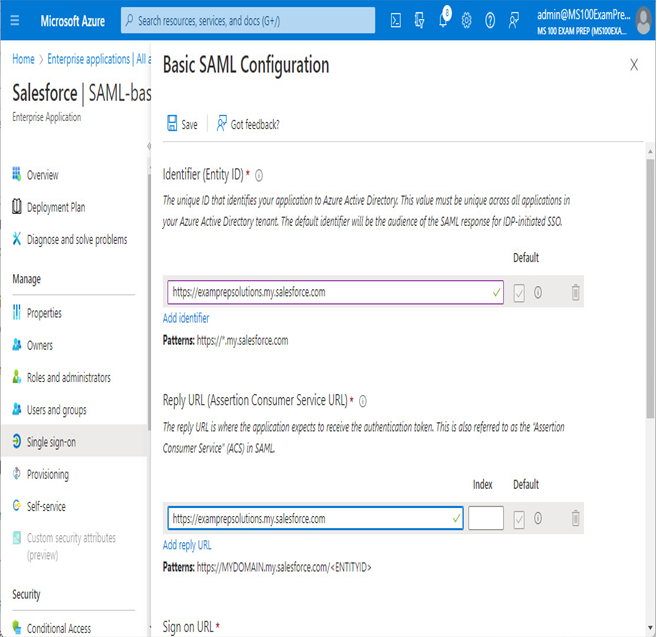Click Add reply URL link
The width and height of the screenshot is (657, 637).
[x=187, y=545]
